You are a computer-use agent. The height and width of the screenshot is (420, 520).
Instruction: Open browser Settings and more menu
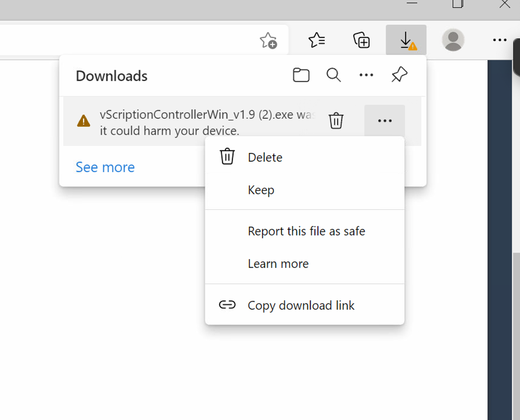499,40
